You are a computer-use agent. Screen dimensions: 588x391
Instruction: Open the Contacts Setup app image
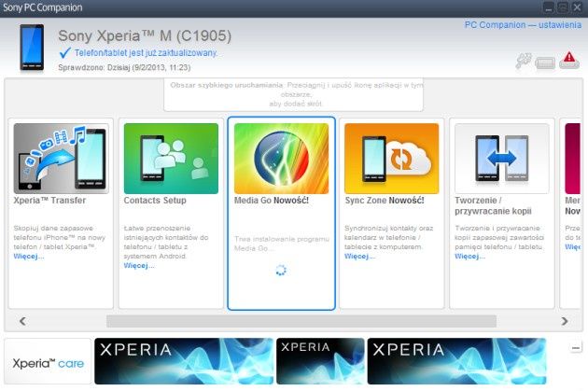(x=171, y=159)
